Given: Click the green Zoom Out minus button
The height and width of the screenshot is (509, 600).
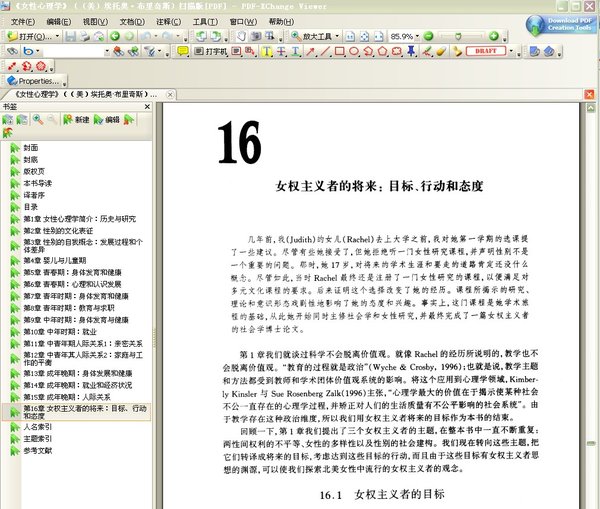Looking at the screenshot, I should (429, 36).
